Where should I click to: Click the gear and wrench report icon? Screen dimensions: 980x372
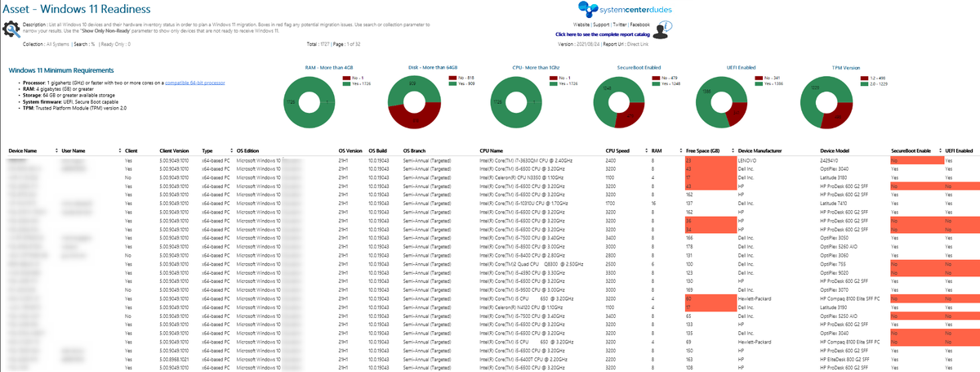[x=11, y=30]
